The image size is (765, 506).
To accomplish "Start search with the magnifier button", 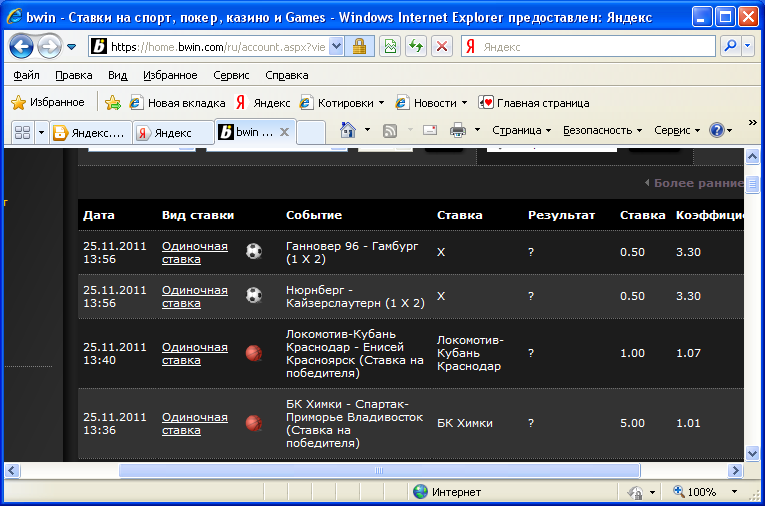I will [x=730, y=47].
